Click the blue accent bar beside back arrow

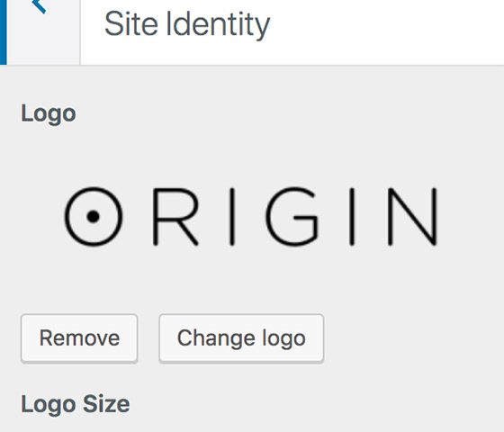pyautogui.click(x=4, y=32)
